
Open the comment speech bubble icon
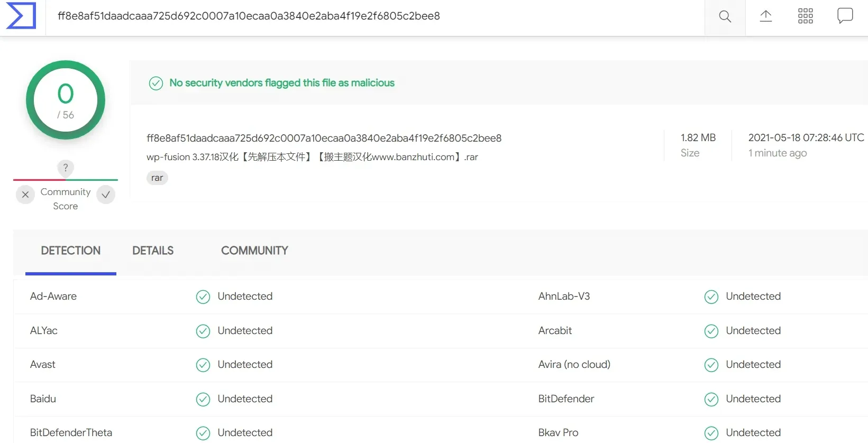[845, 16]
